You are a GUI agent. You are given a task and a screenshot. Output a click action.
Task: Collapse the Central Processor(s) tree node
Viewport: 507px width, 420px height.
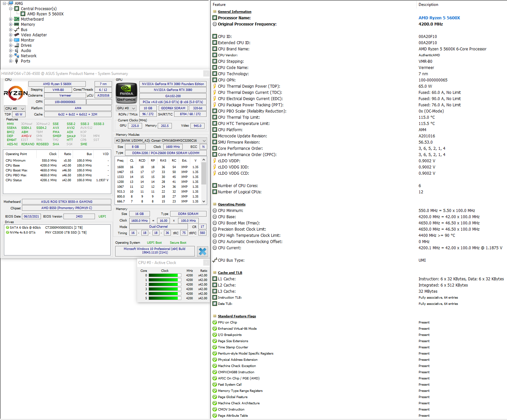tap(11, 9)
